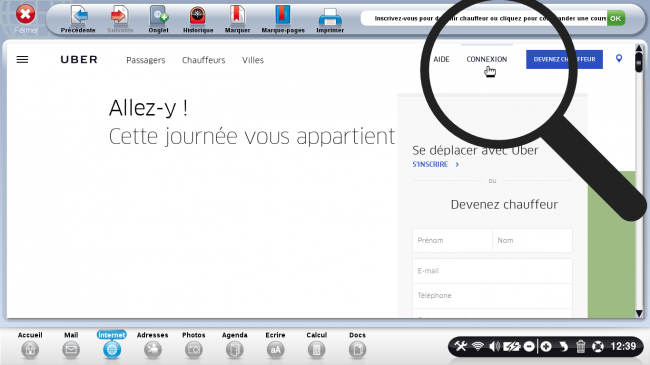The image size is (650, 365).
Task: Select the Passagers navigation item
Action: [146, 60]
